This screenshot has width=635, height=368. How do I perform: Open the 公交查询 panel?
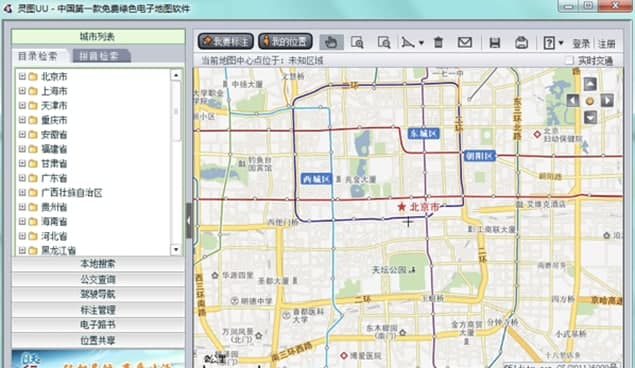(x=98, y=279)
